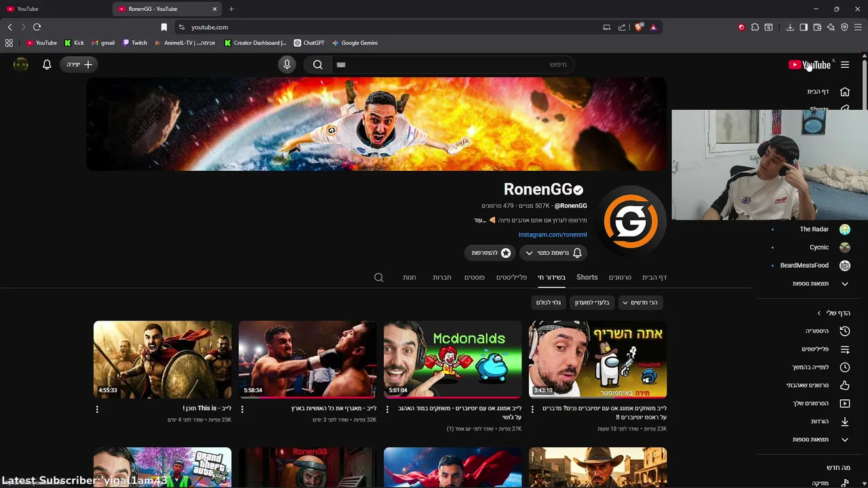Open the 'הכי חדשים' sort dropdown
The height and width of the screenshot is (488, 868).
pos(640,302)
